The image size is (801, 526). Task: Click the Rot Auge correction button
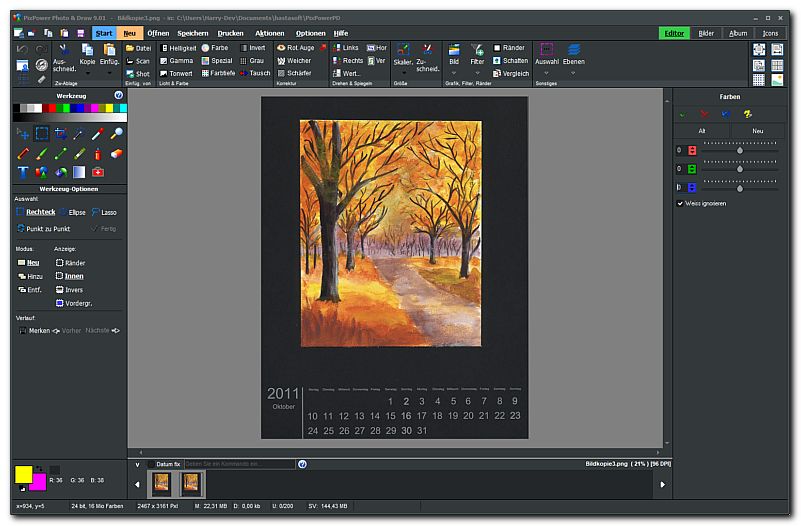click(295, 47)
